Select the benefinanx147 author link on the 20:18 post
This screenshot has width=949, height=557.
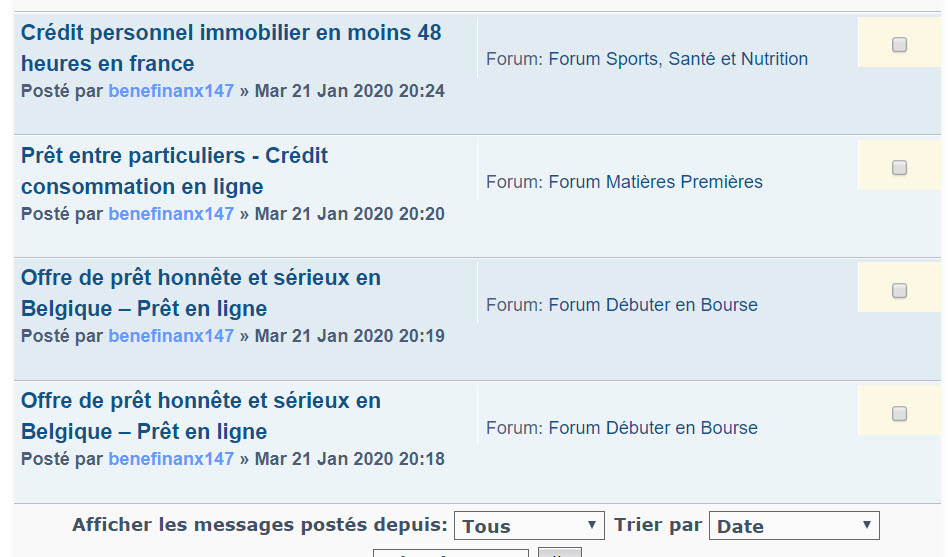pyautogui.click(x=171, y=459)
